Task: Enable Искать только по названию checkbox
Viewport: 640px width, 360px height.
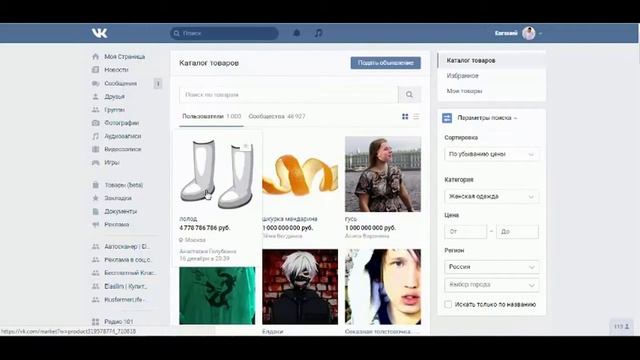Action: (448, 304)
